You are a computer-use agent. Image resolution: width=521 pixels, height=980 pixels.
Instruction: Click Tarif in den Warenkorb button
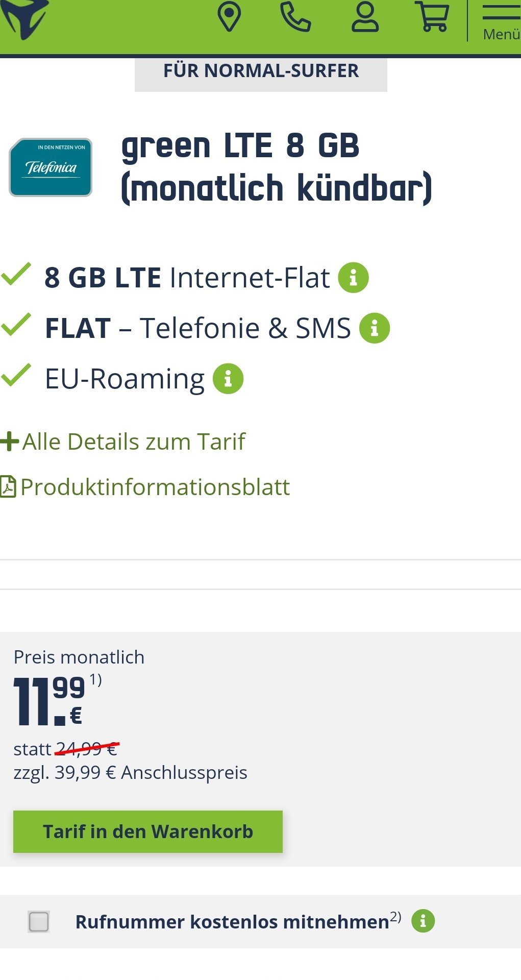[x=148, y=831]
